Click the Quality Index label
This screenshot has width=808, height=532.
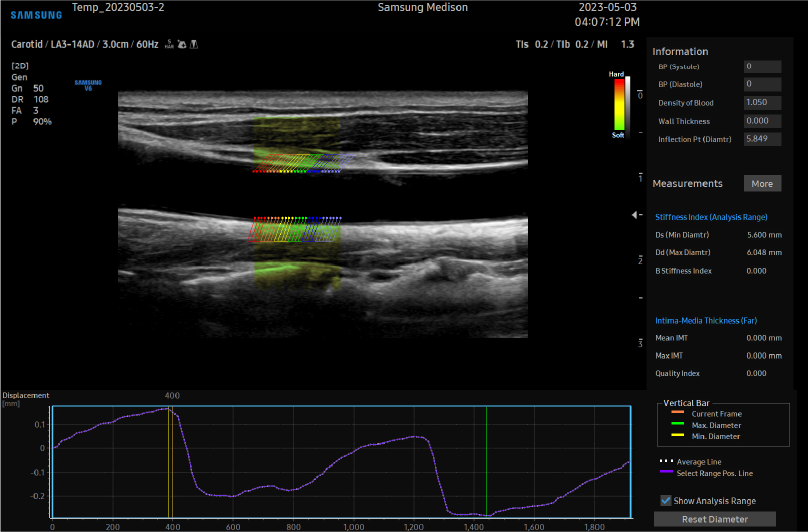pos(677,373)
